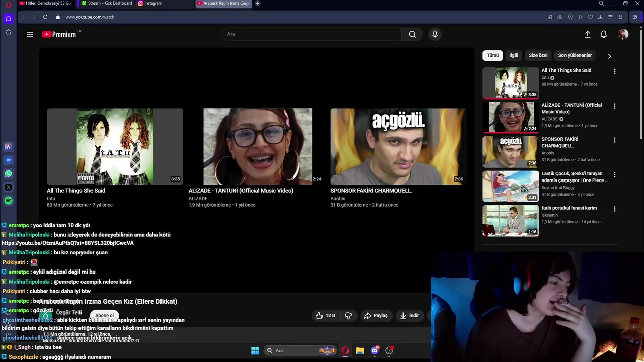
Task: Click the İndir download button
Action: click(409, 316)
